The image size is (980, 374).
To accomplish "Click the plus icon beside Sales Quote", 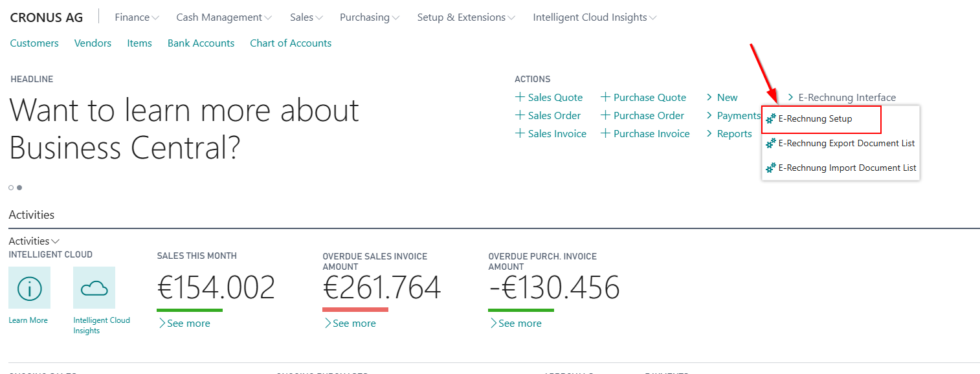I will (520, 97).
